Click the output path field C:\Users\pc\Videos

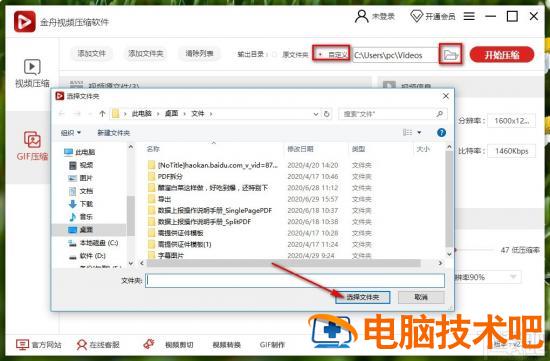395,55
